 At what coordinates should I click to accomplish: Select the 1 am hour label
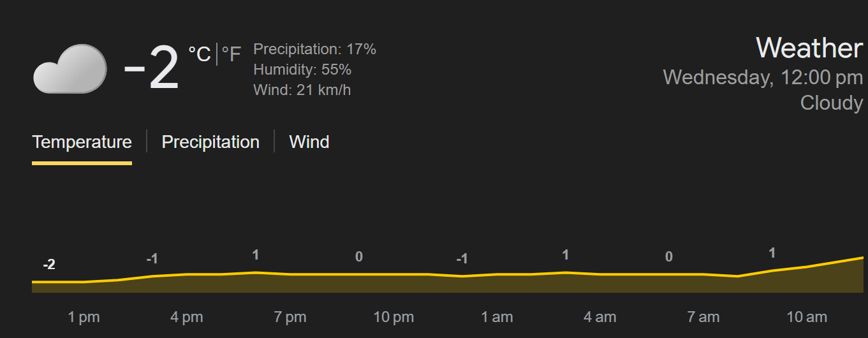[x=497, y=317]
